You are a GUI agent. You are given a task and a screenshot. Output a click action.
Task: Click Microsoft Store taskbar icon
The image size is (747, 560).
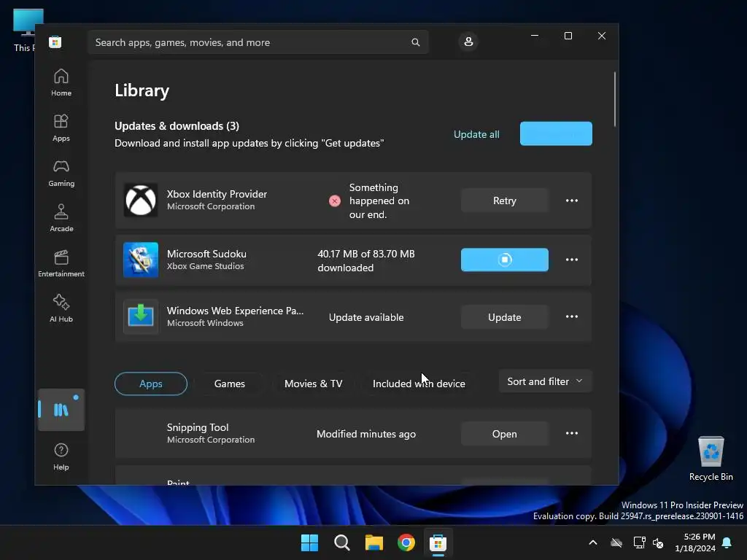pos(438,542)
